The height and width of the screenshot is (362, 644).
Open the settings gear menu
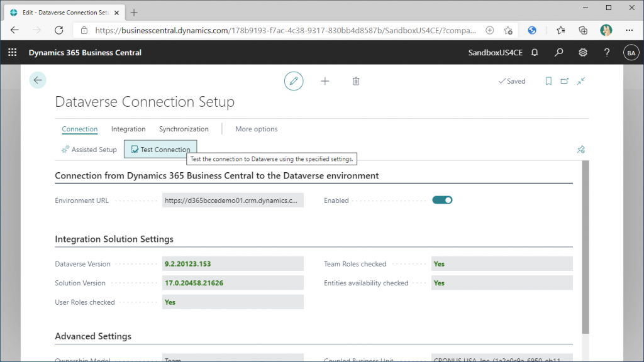click(583, 53)
